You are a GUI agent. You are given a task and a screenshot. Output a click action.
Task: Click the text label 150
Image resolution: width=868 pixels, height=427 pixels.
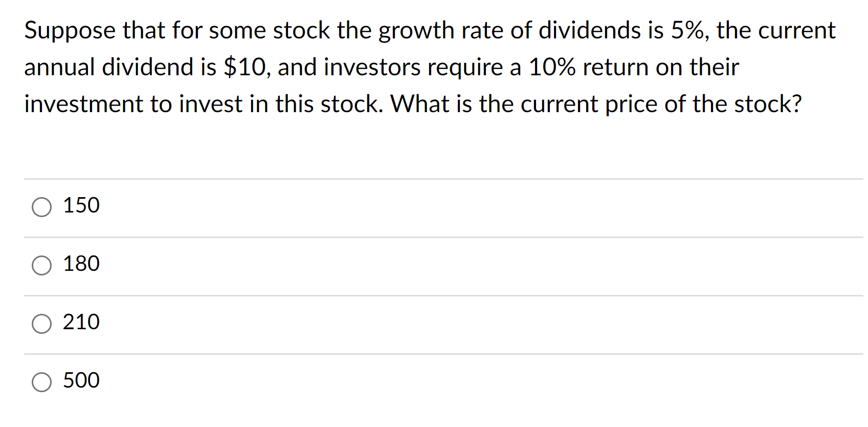coord(81,206)
